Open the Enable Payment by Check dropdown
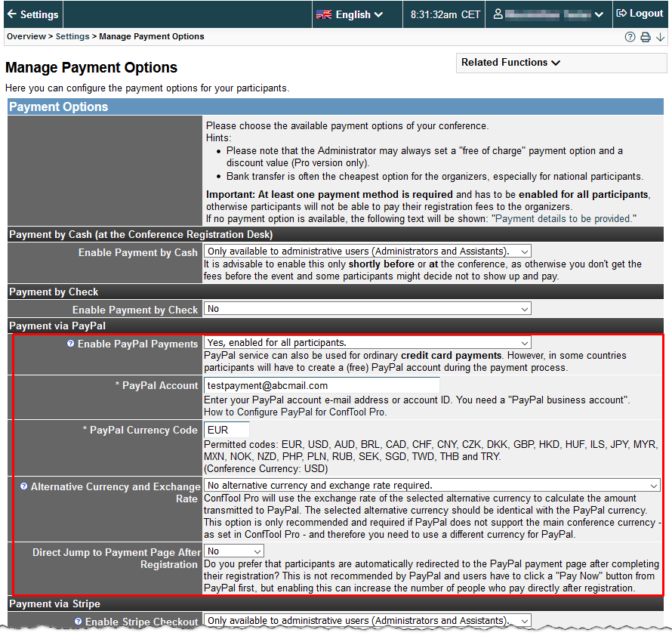672x639 pixels. click(367, 308)
